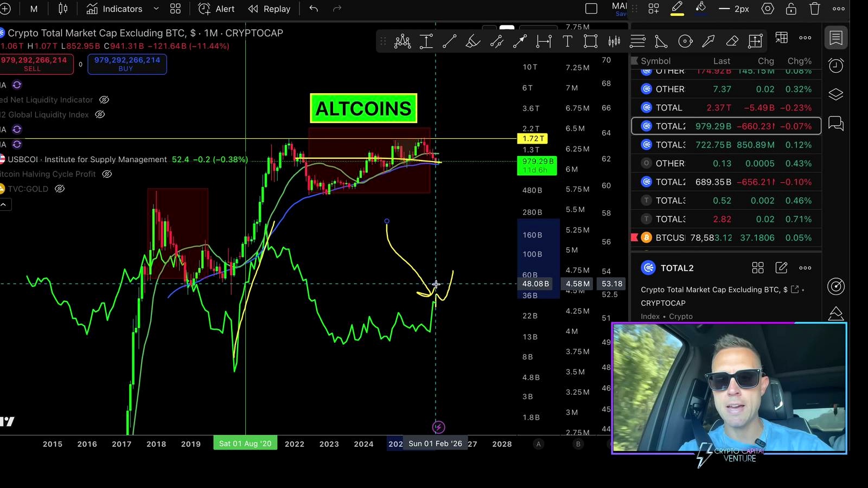Click the 979.29B current price label

pyautogui.click(x=537, y=165)
